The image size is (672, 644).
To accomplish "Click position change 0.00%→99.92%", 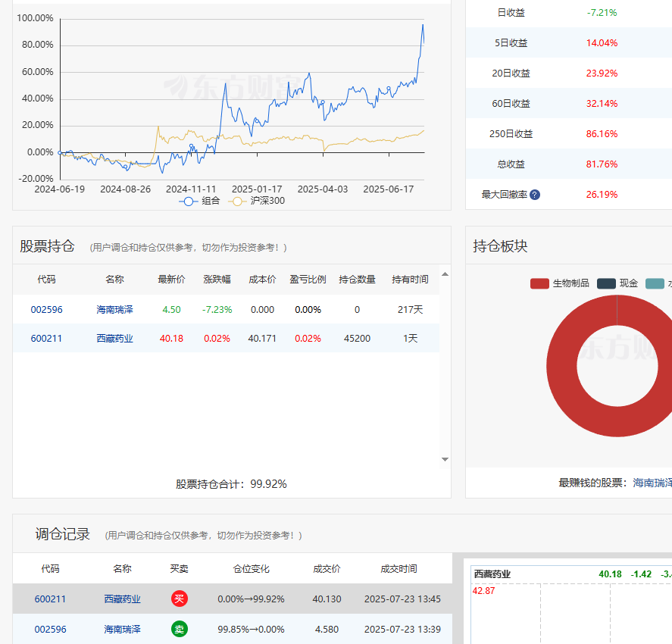I will coord(251,599).
